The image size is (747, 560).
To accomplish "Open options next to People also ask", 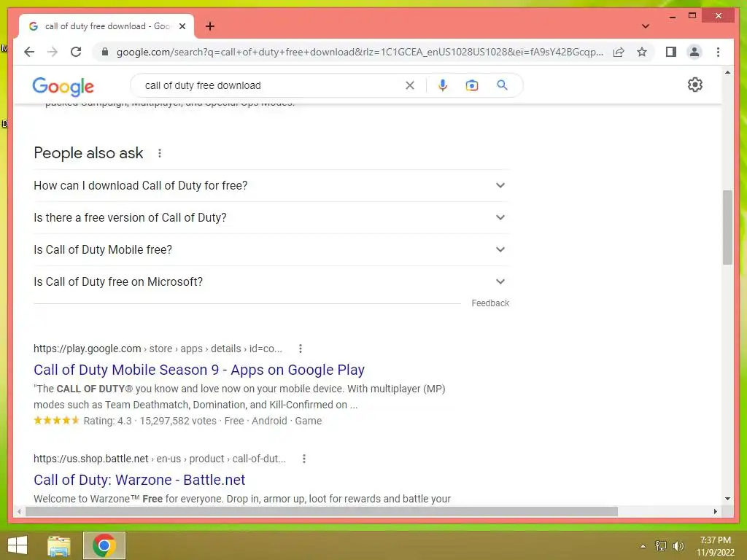I will tap(160, 153).
